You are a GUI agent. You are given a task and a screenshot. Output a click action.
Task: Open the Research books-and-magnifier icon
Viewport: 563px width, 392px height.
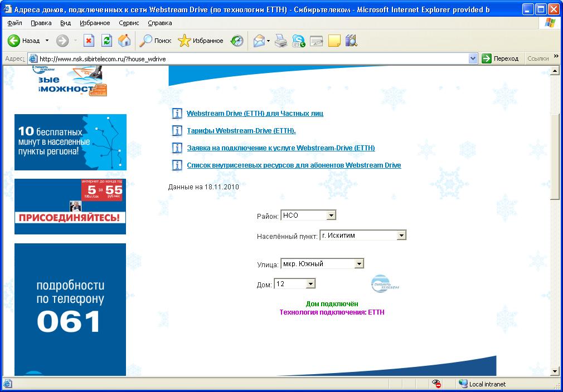352,41
